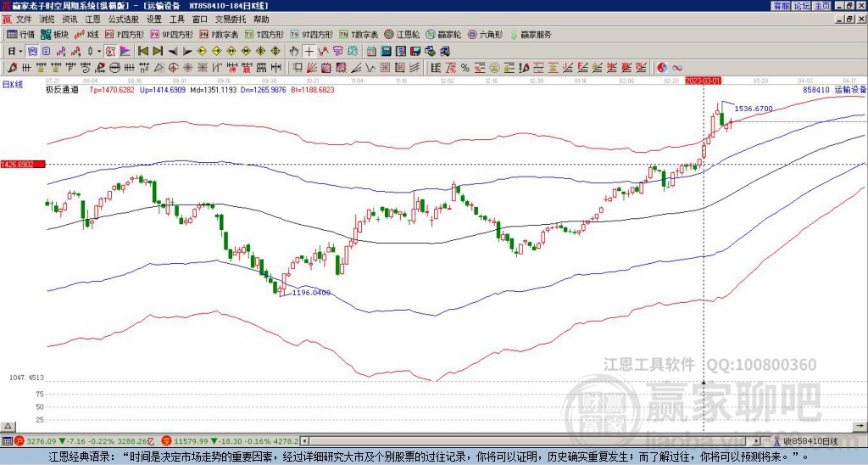The image size is (868, 465).
Task: Select the triangle ruler drawing tool
Action: pos(159,68)
